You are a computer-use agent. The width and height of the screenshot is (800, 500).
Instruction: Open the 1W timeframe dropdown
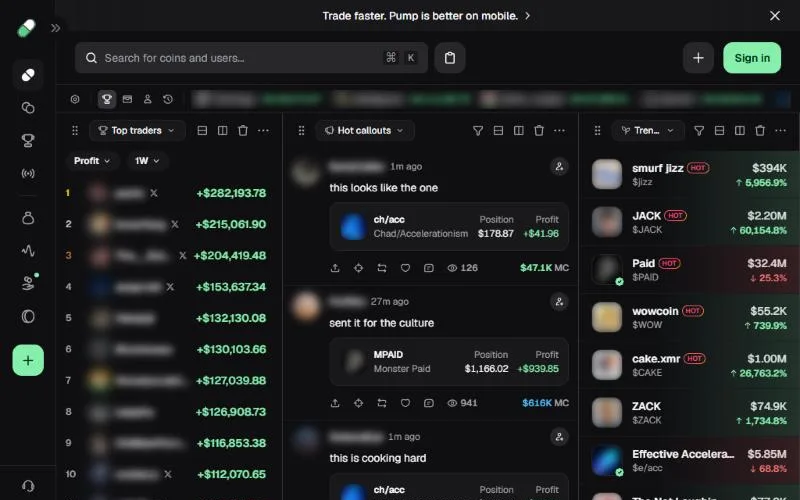147,161
